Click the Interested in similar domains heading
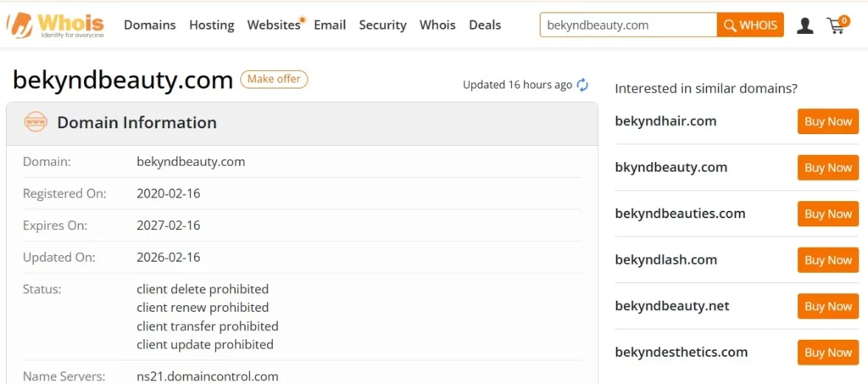The image size is (868, 384). pos(706,88)
